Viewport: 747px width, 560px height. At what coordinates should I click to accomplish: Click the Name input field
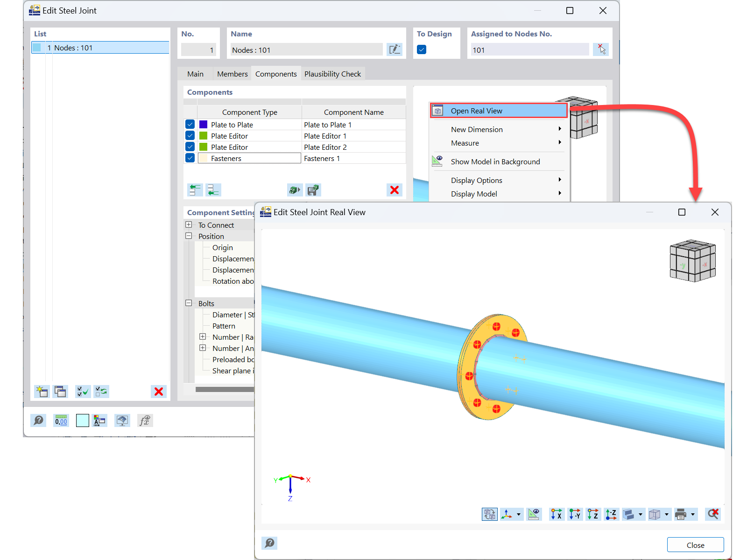(x=306, y=49)
